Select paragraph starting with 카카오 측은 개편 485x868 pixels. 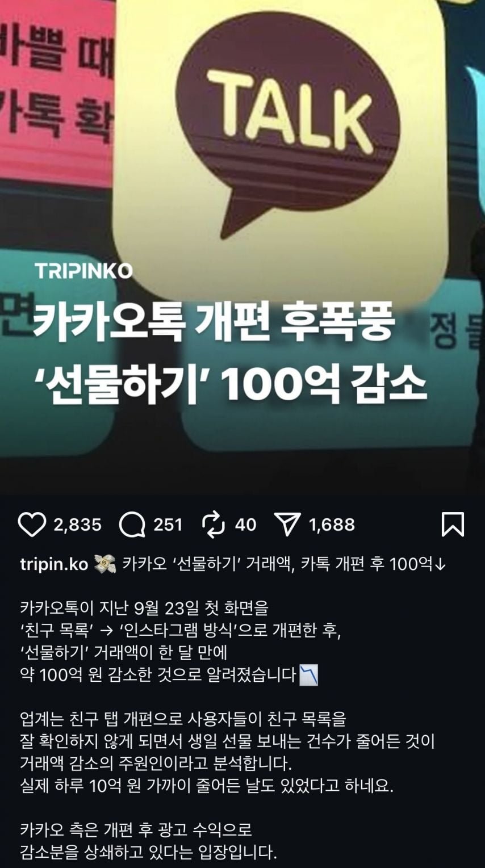(148, 841)
